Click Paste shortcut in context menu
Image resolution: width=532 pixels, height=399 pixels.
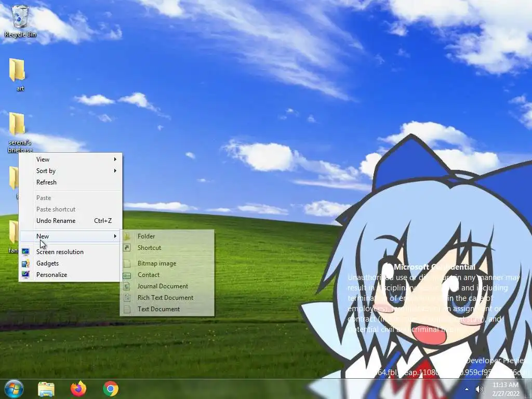(x=70, y=209)
